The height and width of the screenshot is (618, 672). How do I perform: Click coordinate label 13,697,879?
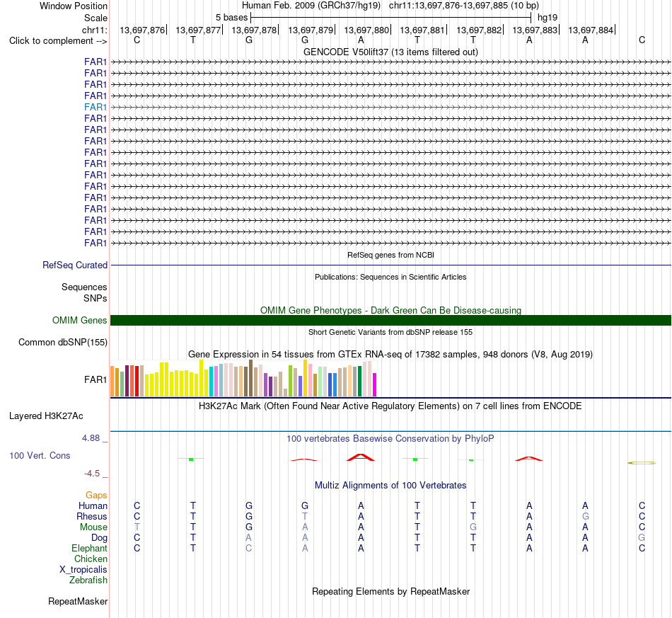pyautogui.click(x=311, y=30)
